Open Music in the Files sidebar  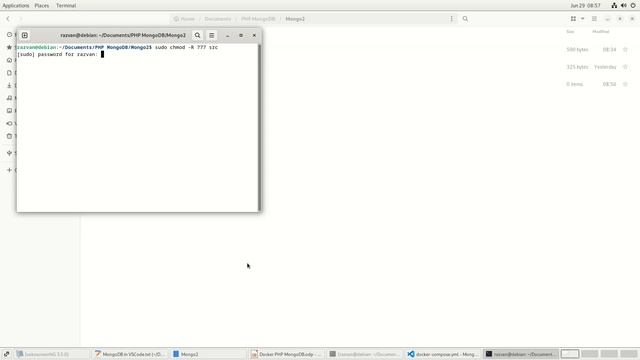point(9,98)
